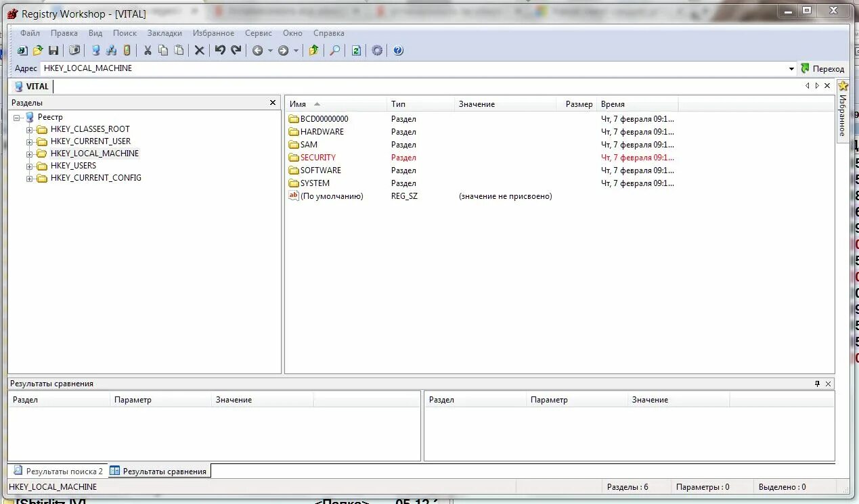Viewport: 859px width, 504px height.
Task: Click the snapshot camera icon in toolbar
Action: pyautogui.click(x=74, y=51)
